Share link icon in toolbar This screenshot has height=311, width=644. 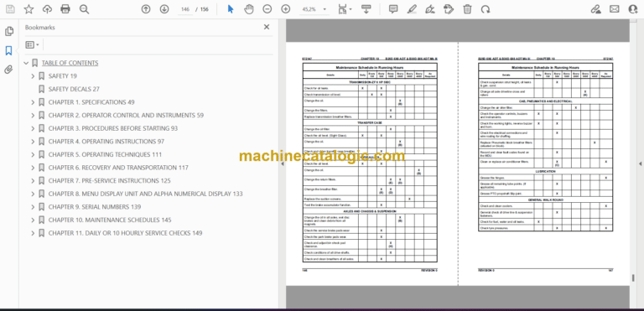coord(596,9)
